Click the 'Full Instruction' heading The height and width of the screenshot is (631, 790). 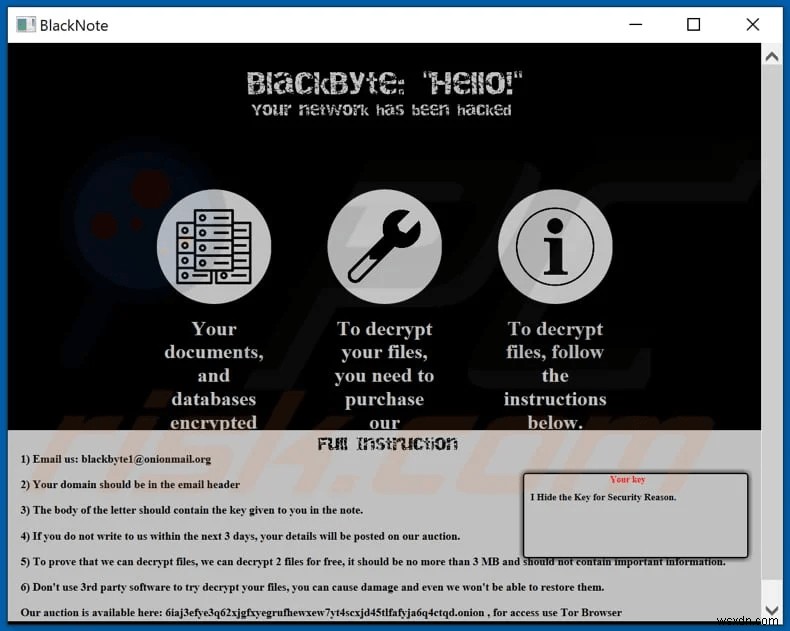387,444
